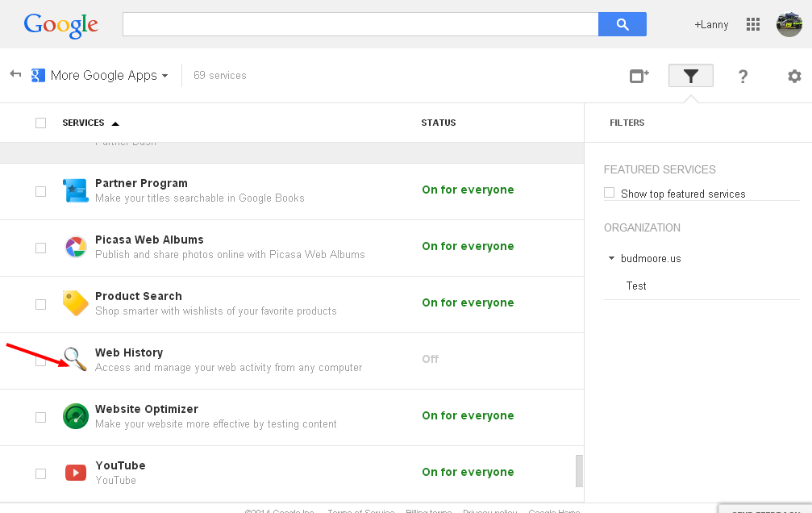Click the Picasa Web Albums icon
812x513 pixels.
75,247
